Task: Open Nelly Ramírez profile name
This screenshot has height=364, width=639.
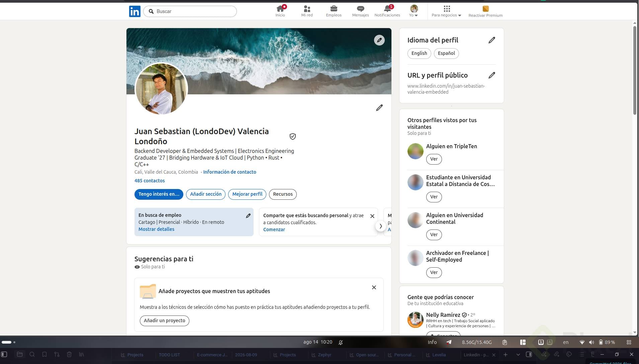Action: coord(443,315)
